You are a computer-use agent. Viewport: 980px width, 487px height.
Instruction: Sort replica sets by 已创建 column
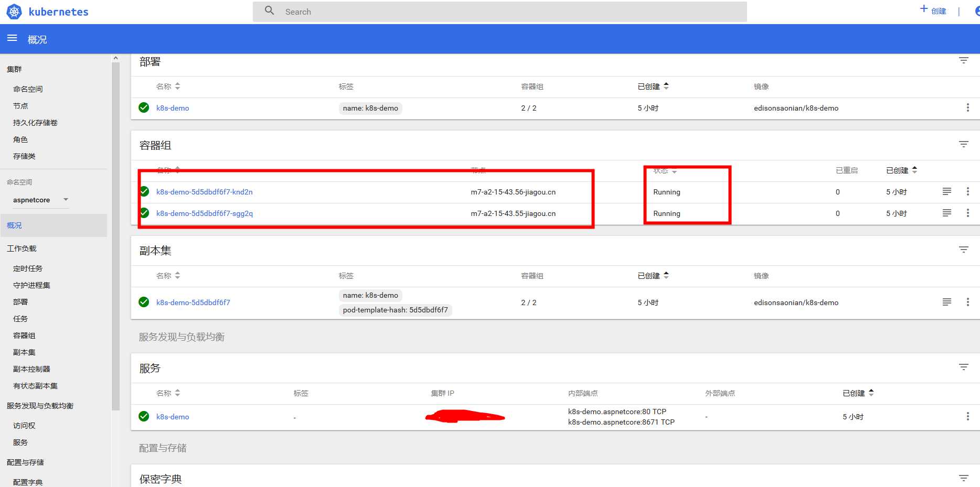point(653,275)
